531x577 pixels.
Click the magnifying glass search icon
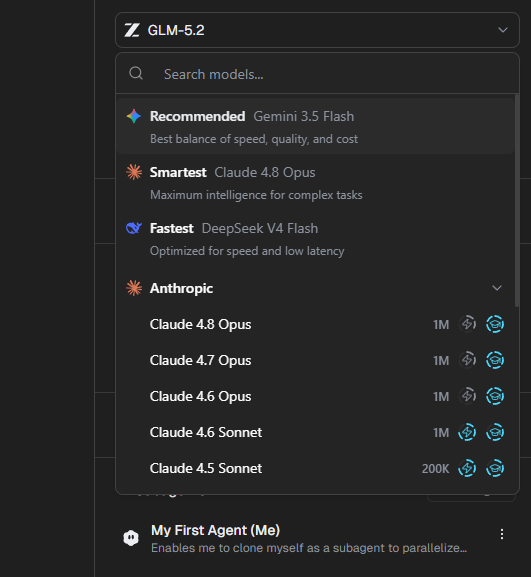tap(136, 73)
